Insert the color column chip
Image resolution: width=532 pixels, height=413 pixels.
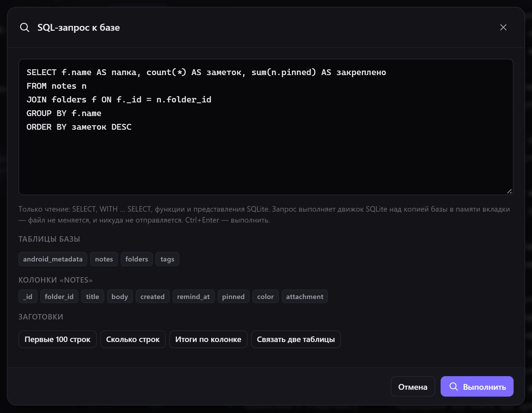click(x=265, y=296)
